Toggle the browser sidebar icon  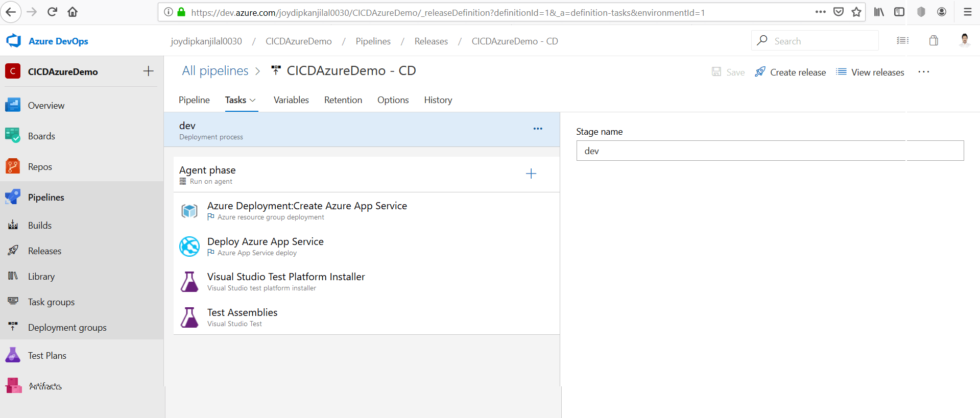[x=899, y=12]
